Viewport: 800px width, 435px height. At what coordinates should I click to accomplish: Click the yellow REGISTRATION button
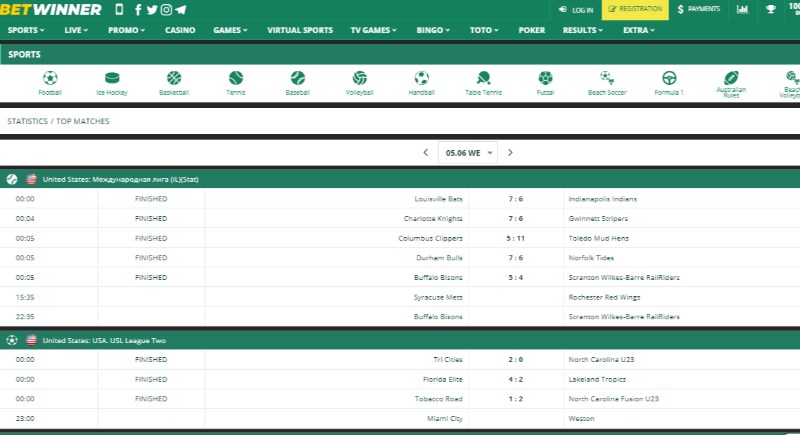click(x=635, y=10)
